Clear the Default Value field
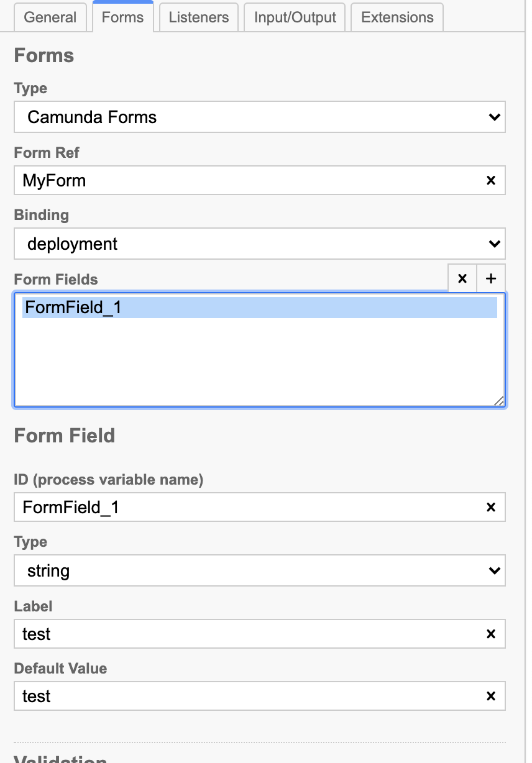Viewport: 532px width, 763px height. tap(490, 697)
